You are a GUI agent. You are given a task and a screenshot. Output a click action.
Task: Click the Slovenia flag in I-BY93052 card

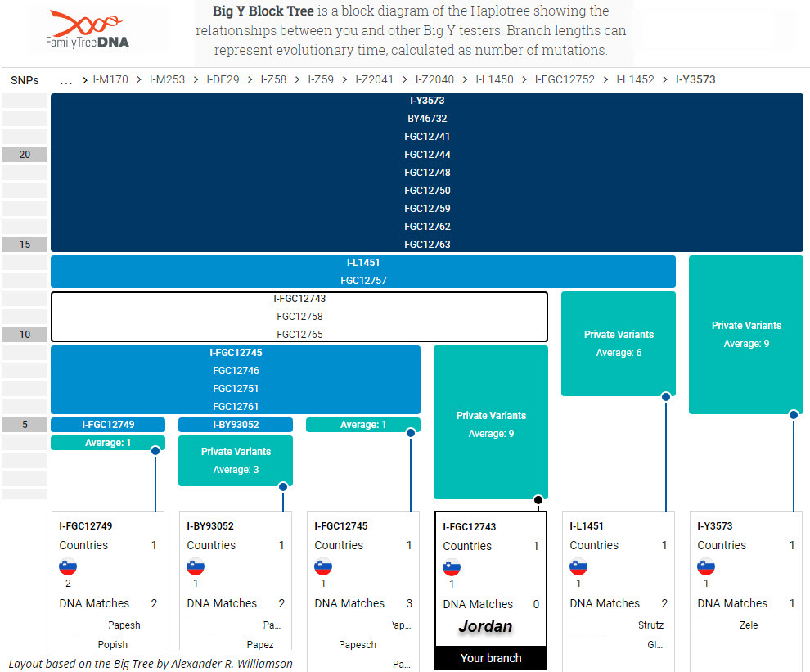coord(196,567)
